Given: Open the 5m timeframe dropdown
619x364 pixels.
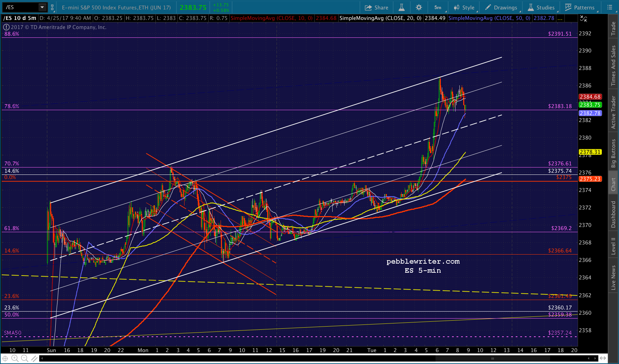Looking at the screenshot, I should (438, 7).
